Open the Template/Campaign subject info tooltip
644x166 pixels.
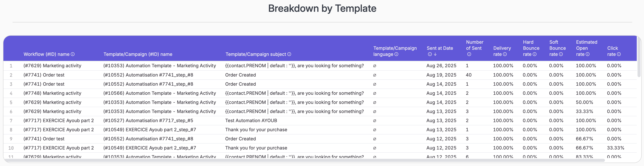(290, 54)
